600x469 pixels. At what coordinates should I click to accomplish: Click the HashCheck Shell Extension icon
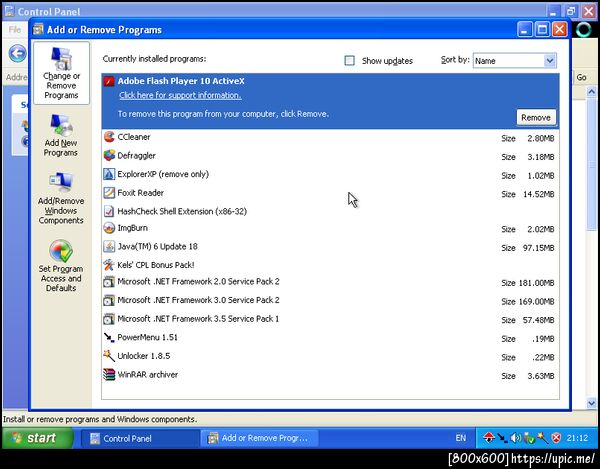coord(109,211)
